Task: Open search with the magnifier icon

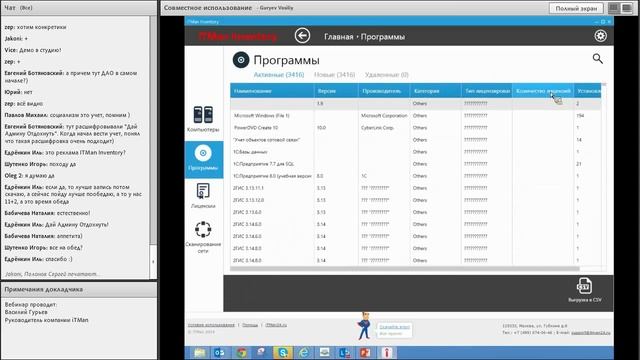Action: pyautogui.click(x=598, y=59)
